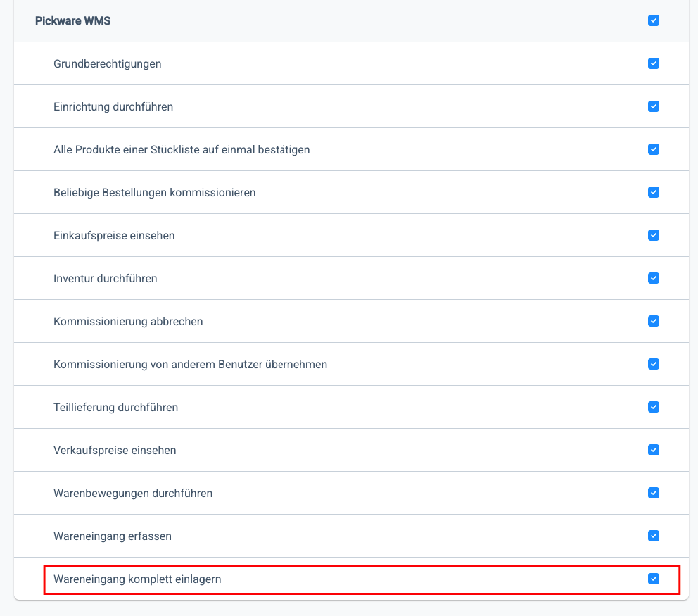Select the Inventur durchführen label text
The width and height of the screenshot is (698, 616).
(x=105, y=279)
